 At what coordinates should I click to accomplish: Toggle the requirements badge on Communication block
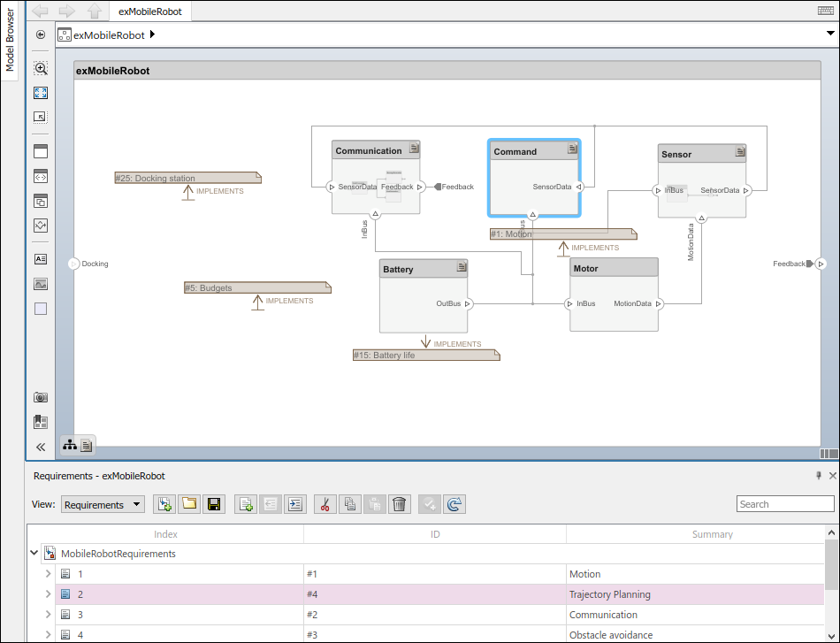click(x=414, y=149)
